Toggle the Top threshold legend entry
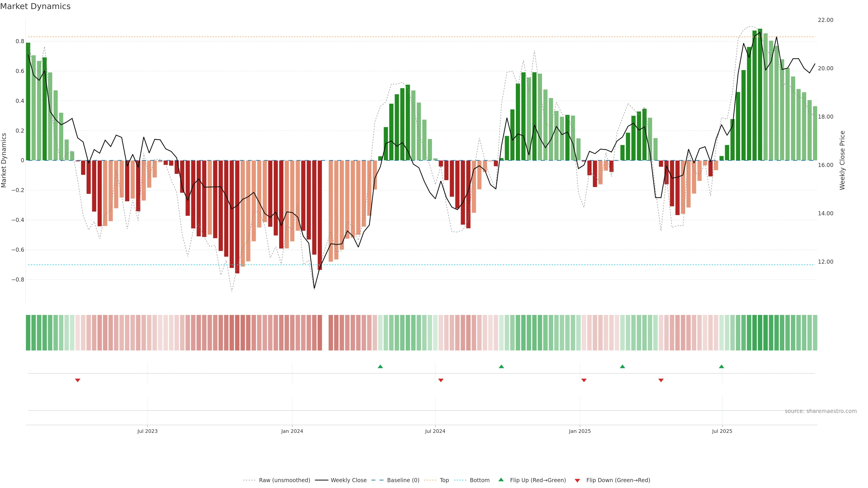Screen dimensions: 868x488 [444, 480]
